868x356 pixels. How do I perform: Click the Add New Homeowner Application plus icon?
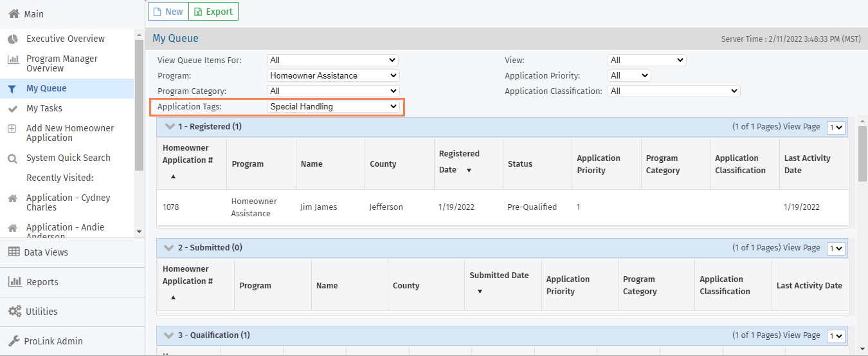pyautogui.click(x=12, y=129)
